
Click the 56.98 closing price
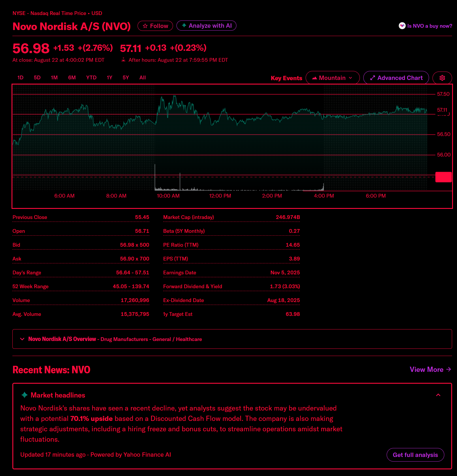coord(31,48)
